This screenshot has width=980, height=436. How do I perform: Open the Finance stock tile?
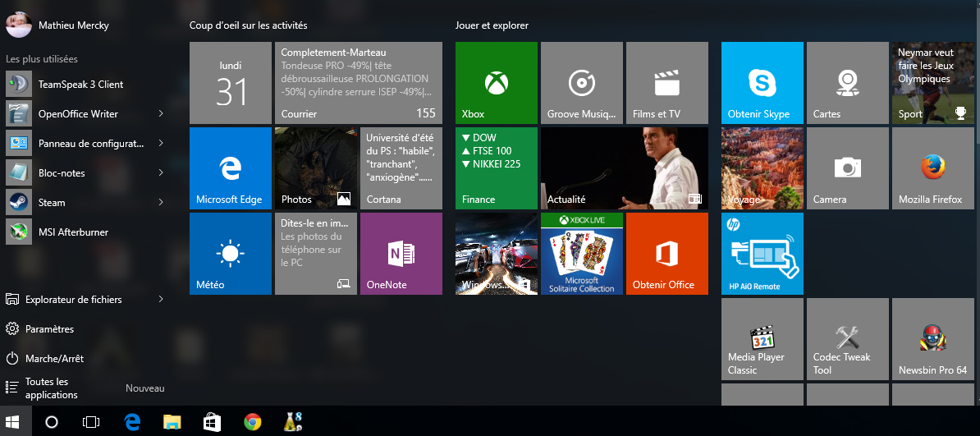pos(497,168)
